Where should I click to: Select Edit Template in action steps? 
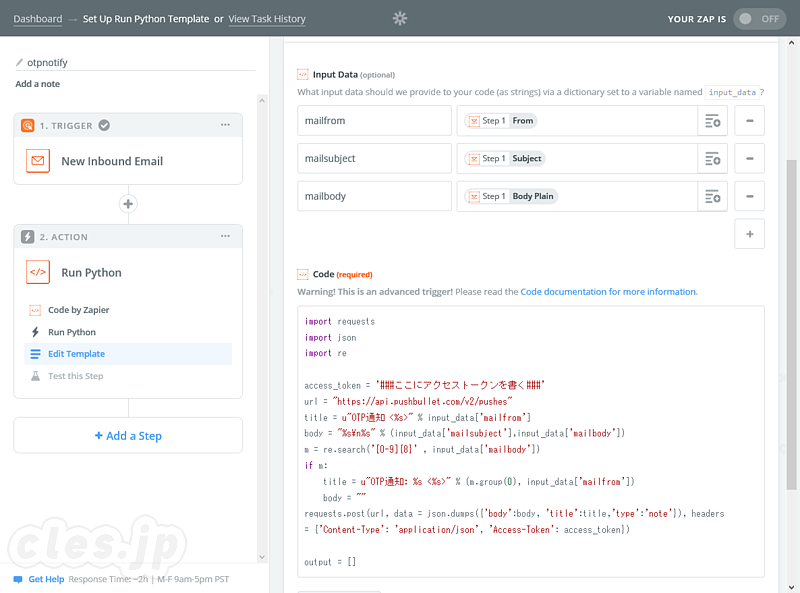(76, 354)
